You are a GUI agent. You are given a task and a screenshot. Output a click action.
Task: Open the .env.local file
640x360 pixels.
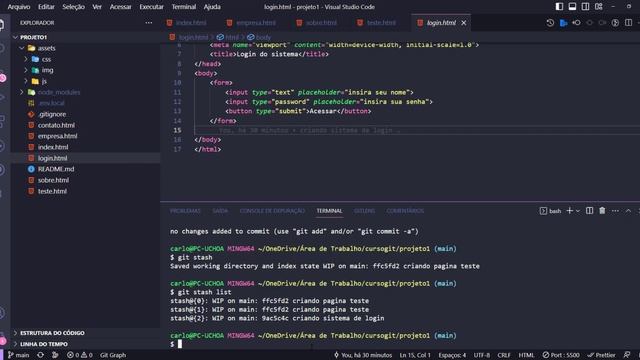(x=51, y=103)
